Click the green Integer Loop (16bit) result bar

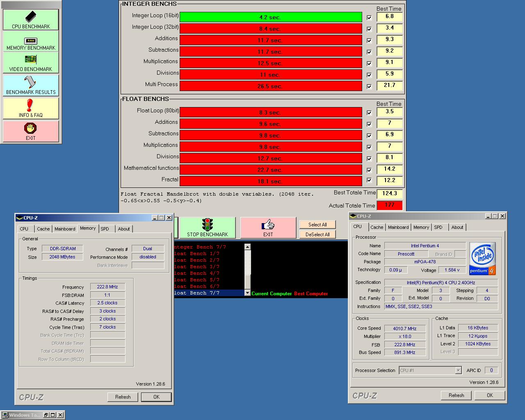271,17
